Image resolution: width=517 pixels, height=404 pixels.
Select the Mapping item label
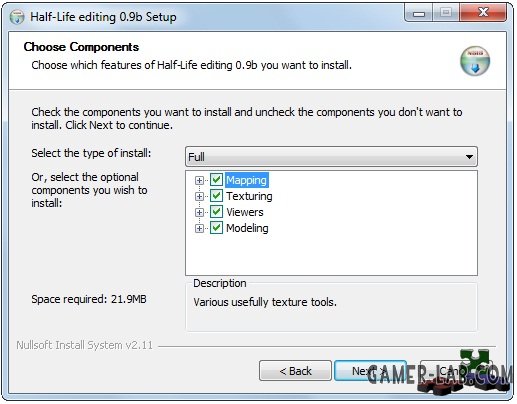pyautogui.click(x=247, y=180)
